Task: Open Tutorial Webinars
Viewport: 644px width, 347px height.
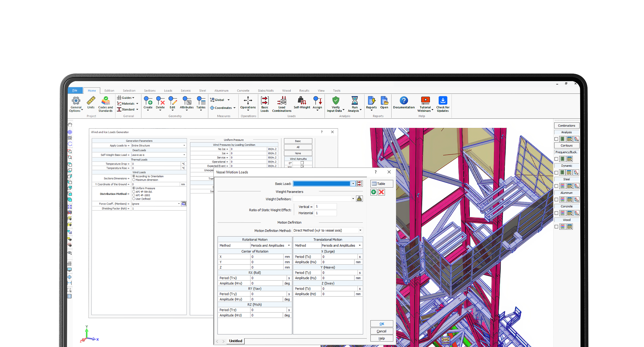Action: click(425, 104)
